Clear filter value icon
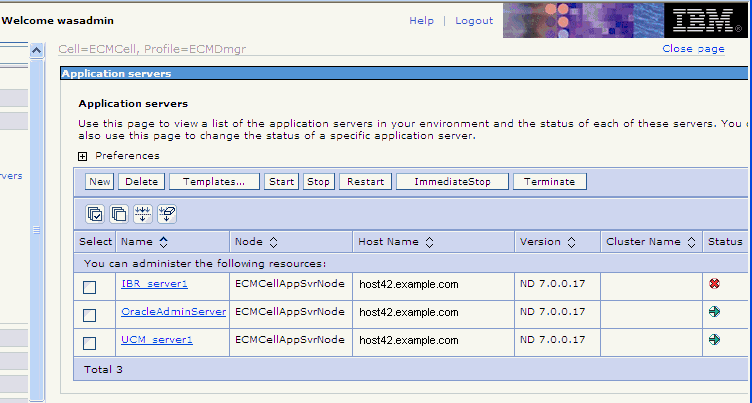Screen dimensions: 752x403 tap(167, 213)
